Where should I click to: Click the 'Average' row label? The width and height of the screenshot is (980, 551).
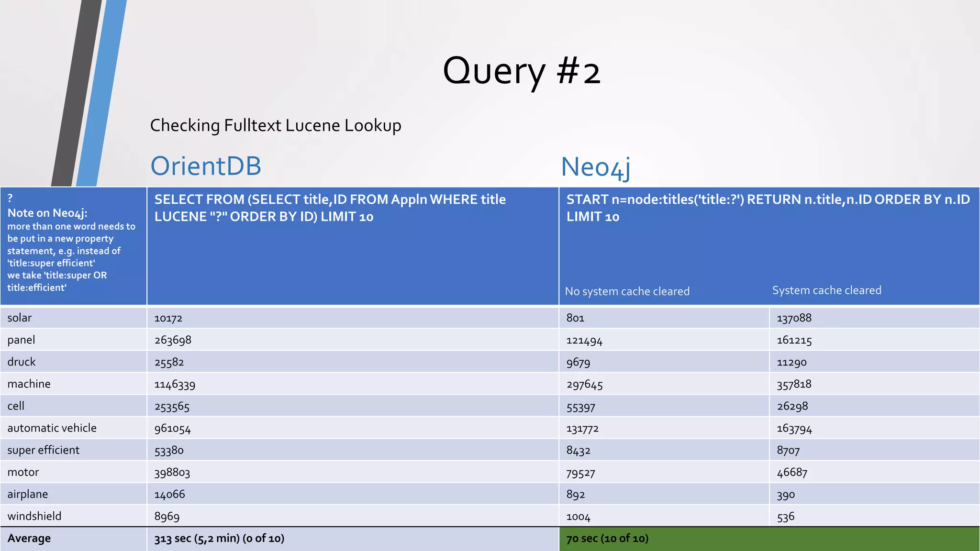click(29, 538)
